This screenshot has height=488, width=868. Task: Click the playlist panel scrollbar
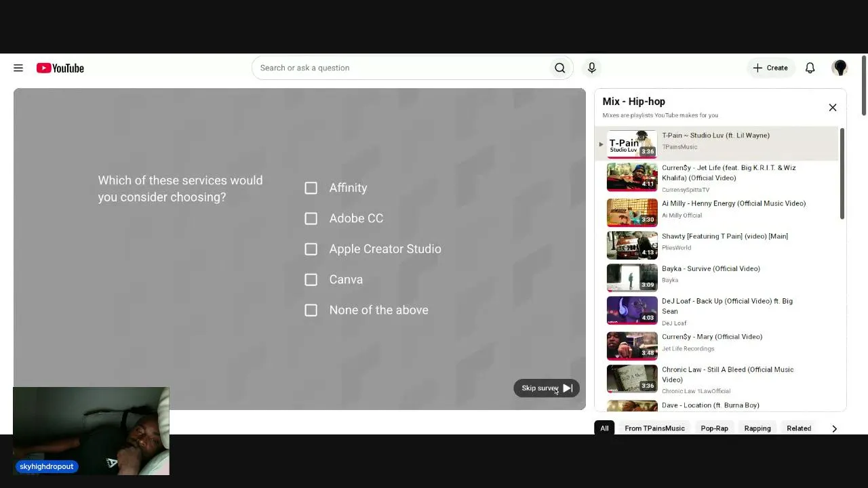click(x=842, y=174)
